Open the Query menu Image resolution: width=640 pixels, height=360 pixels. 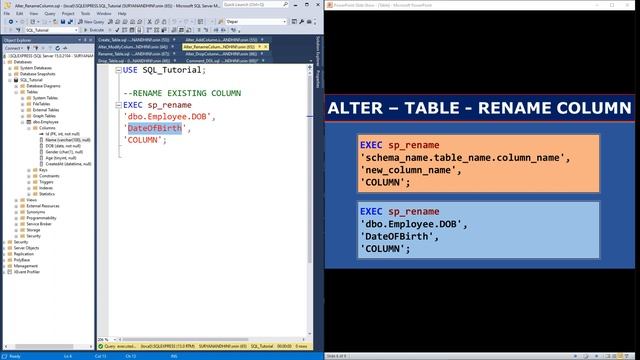[x=50, y=13]
